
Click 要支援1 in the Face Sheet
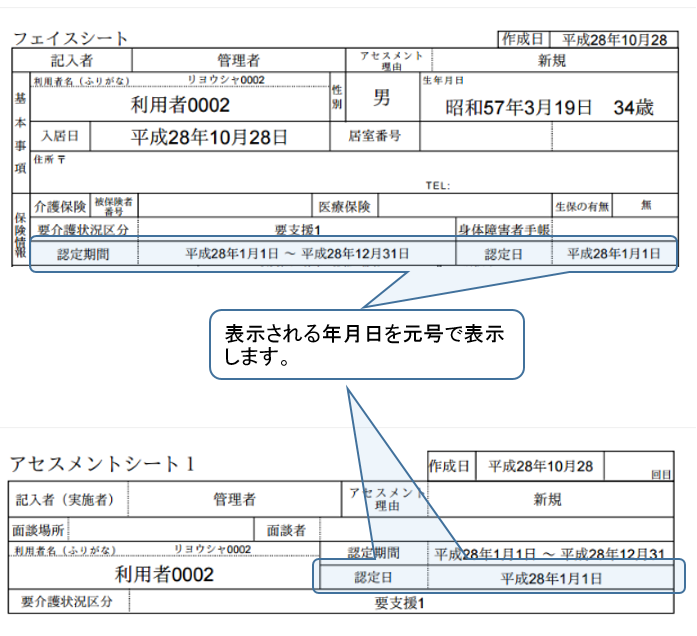coord(297,230)
